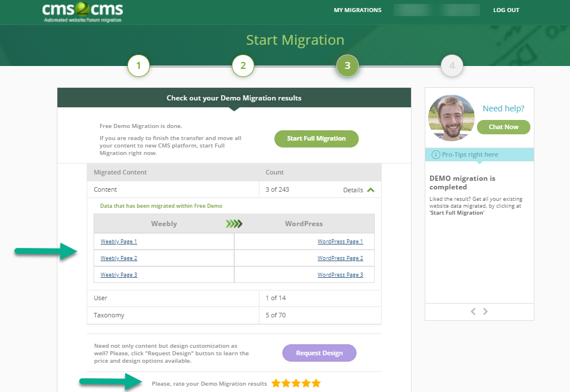Click the Count column header
570x392 pixels.
click(274, 172)
